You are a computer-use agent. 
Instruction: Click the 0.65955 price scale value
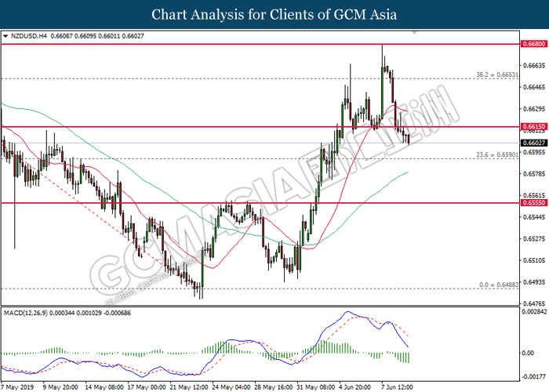(x=534, y=152)
